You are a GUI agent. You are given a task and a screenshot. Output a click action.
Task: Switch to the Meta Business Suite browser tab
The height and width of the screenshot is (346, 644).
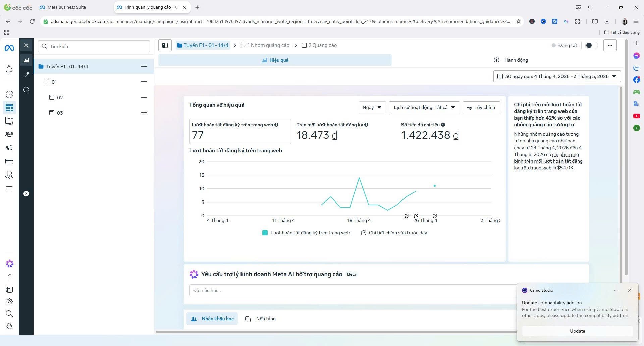coord(66,7)
